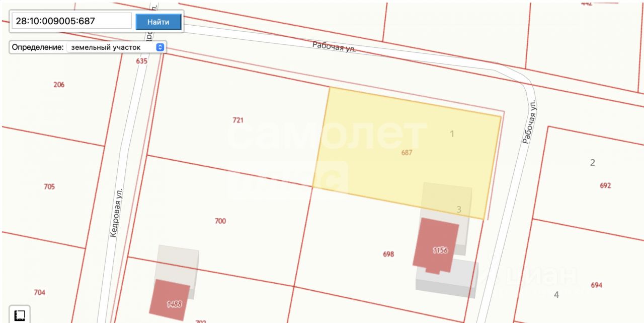This screenshot has width=644, height=323.
Task: Click the horizontal Рабочая ул. street label
Action: pyautogui.click(x=334, y=47)
